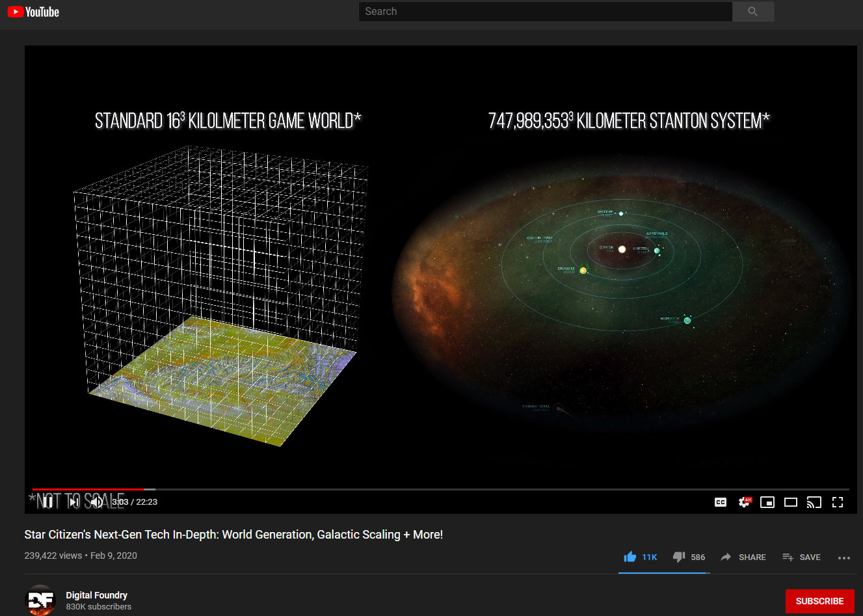Focus the Search input field
This screenshot has width=863, height=616.
point(545,12)
